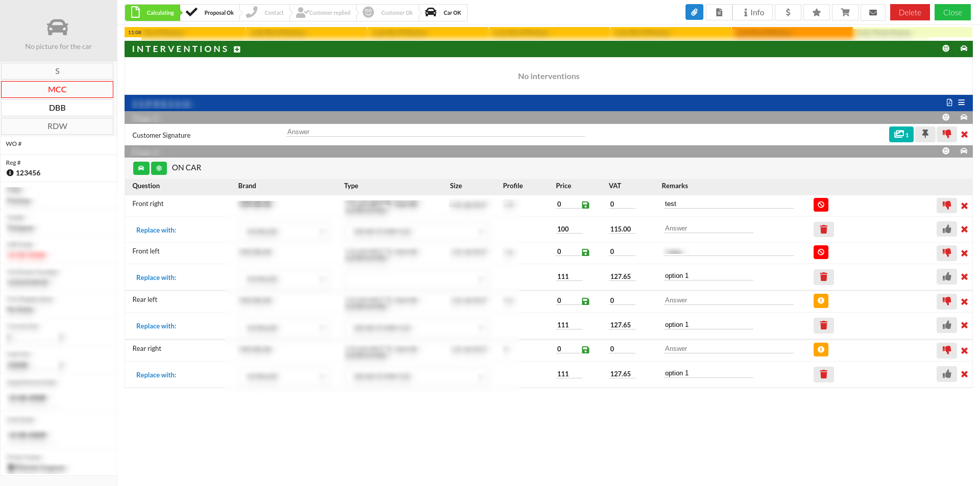The width and height of the screenshot is (980, 486).
Task: Click orange warning icon on Rear left
Action: click(x=821, y=301)
